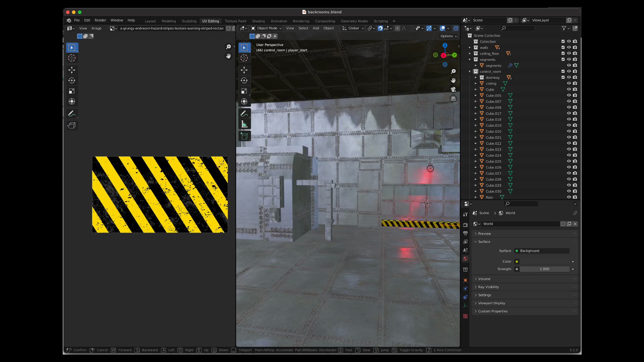Image resolution: width=644 pixels, height=362 pixels.
Task: Uncheck the walls collection checkbox
Action: pos(563,48)
